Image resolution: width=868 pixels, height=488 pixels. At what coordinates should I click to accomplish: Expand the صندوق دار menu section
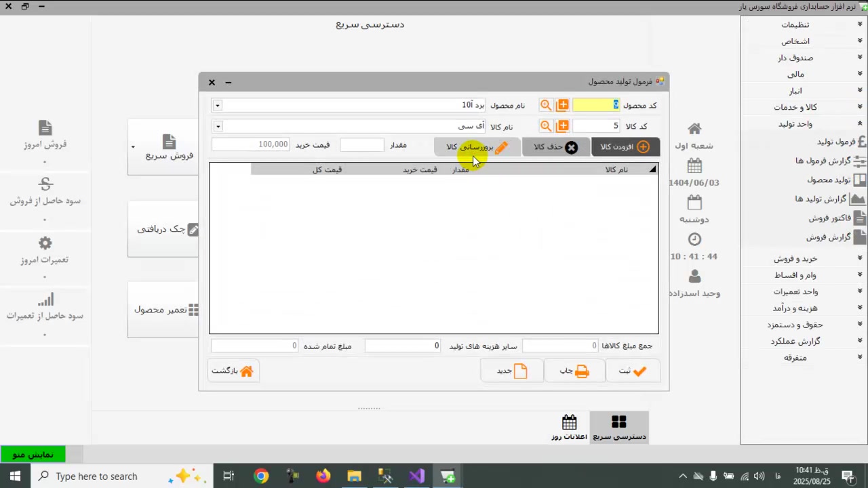pyautogui.click(x=804, y=58)
